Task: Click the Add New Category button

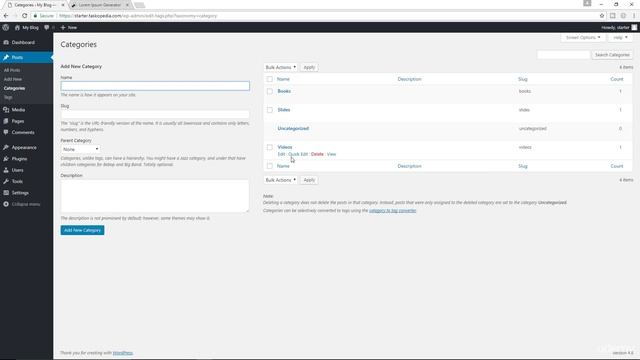Action: [82, 230]
